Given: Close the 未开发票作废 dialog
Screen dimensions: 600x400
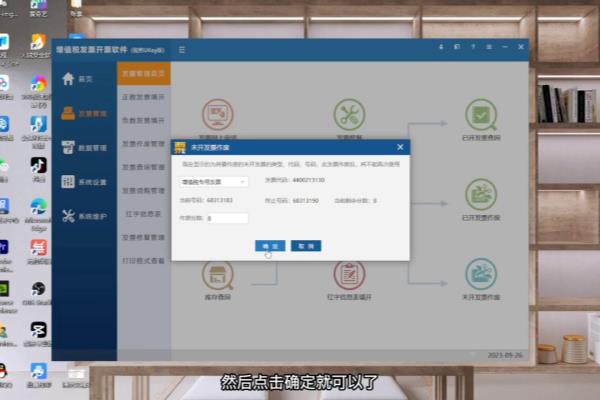Looking at the screenshot, I should pos(400,147).
